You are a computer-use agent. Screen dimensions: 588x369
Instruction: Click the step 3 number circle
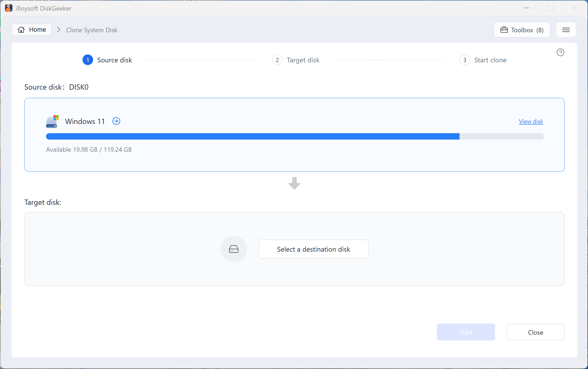465,60
